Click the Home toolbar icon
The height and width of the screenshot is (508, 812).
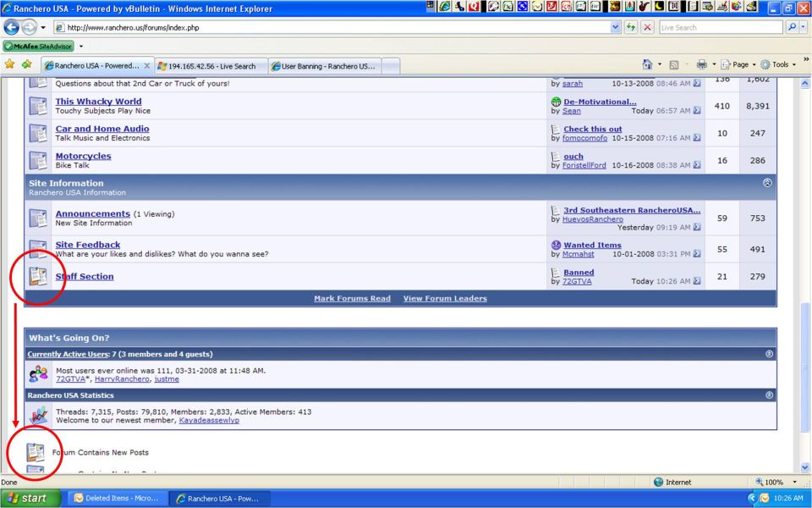(647, 64)
